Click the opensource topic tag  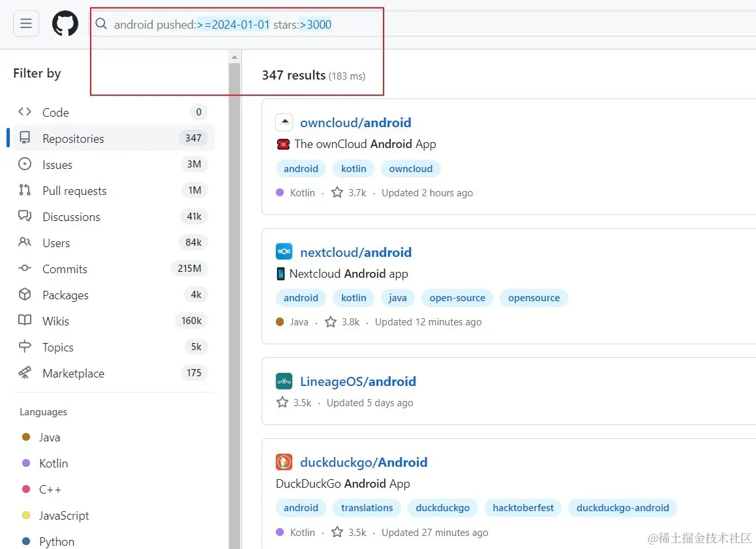(534, 298)
